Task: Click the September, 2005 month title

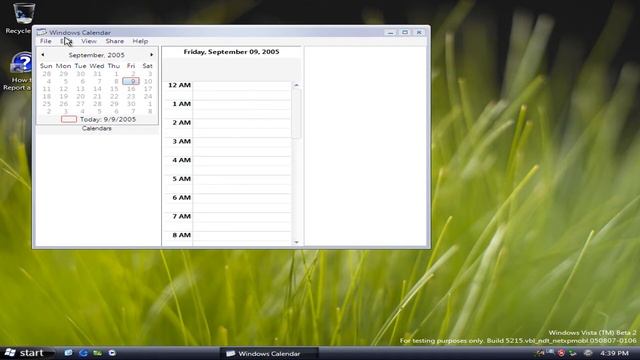Action: tap(97, 55)
